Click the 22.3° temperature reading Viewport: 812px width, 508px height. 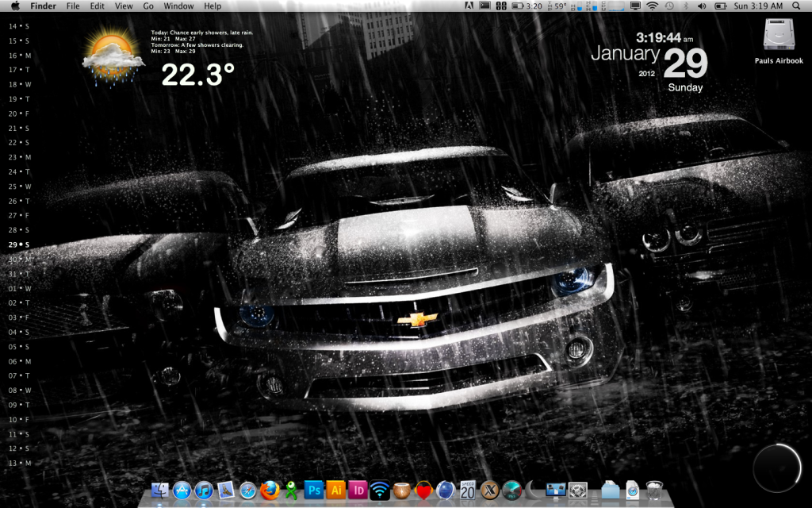[197, 74]
